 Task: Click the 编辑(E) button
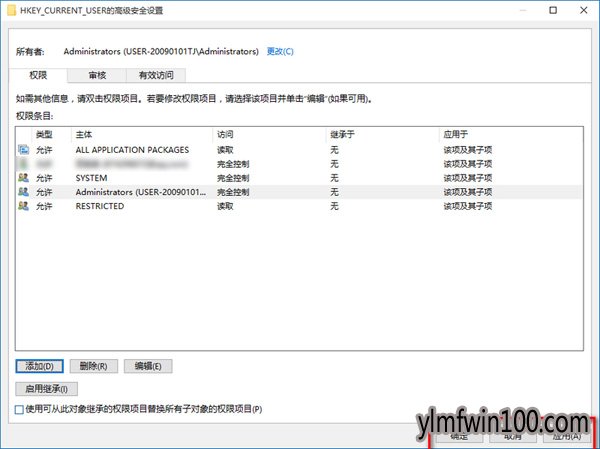tap(148, 366)
